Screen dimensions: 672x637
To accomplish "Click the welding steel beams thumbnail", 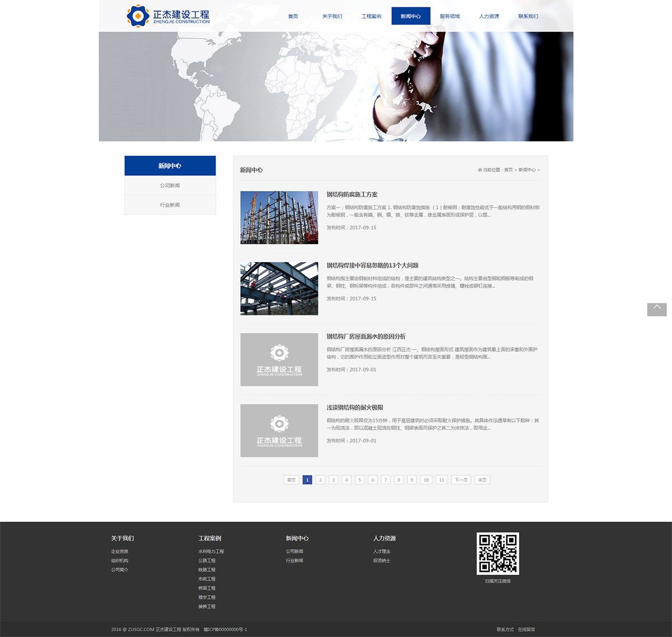I will (x=279, y=289).
